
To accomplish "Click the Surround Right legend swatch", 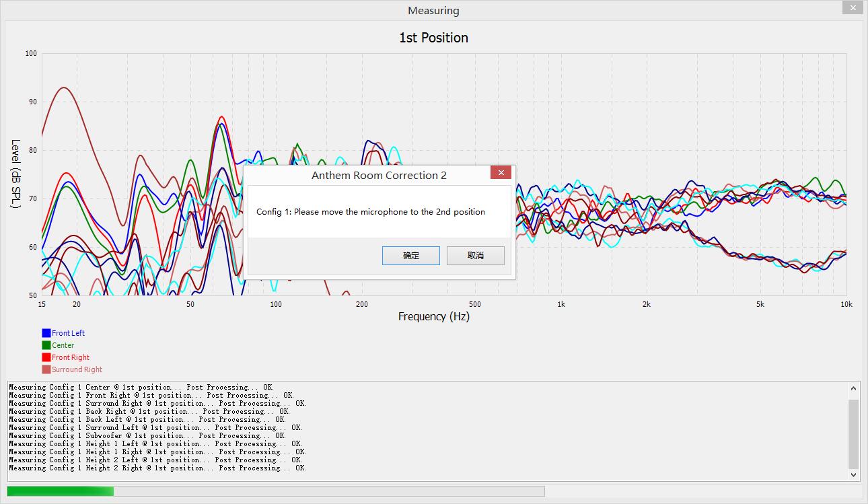I will click(46, 369).
